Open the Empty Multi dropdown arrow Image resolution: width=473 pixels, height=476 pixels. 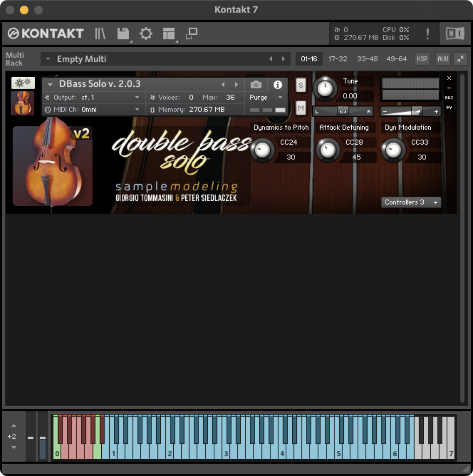click(48, 59)
